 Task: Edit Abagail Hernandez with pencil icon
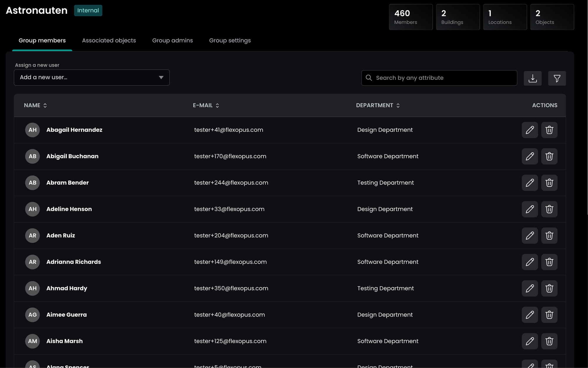point(529,130)
